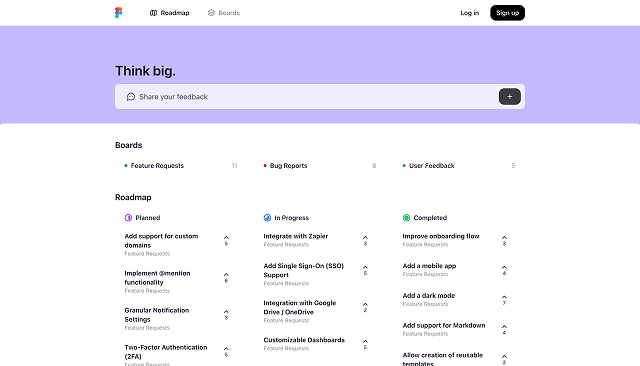
Task: Upvote Allow creation of reusable templates
Action: click(504, 359)
